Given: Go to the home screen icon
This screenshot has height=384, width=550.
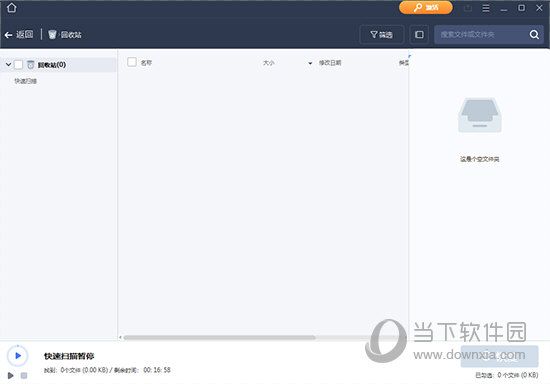Looking at the screenshot, I should 12,8.
